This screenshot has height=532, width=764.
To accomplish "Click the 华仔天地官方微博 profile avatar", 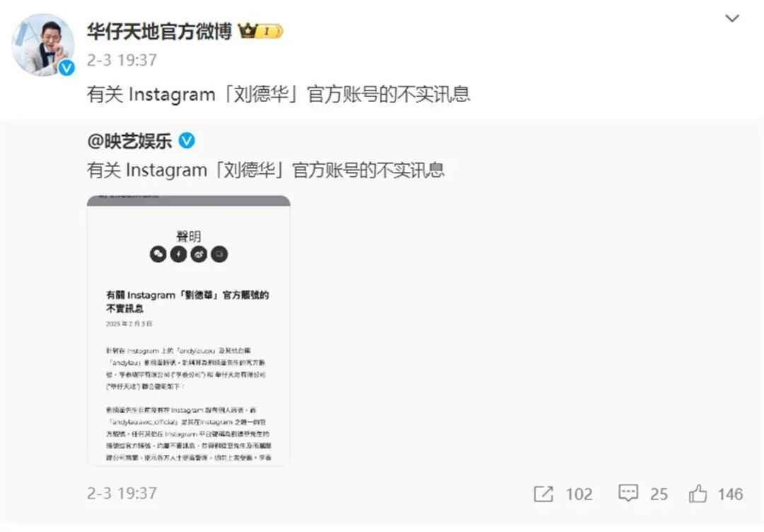I will 43,45.
